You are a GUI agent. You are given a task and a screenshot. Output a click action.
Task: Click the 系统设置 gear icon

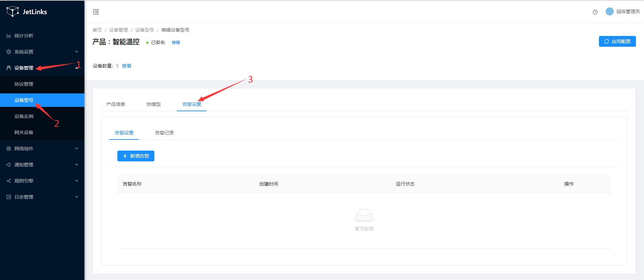[x=9, y=52]
